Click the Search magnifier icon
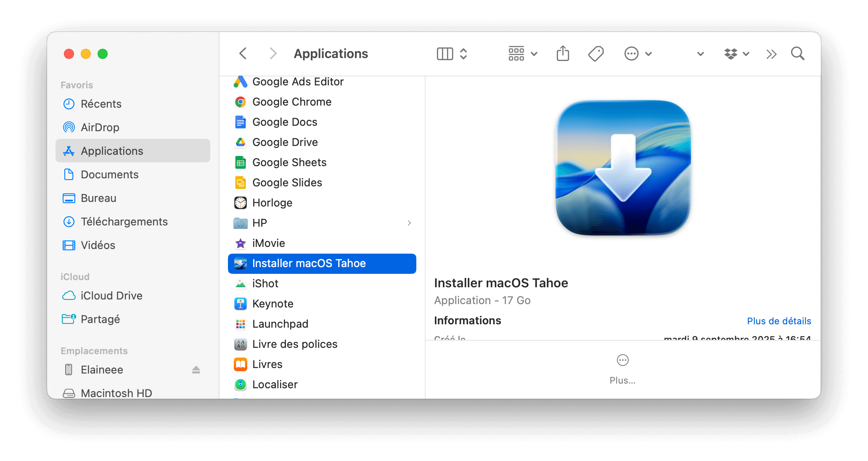The width and height of the screenshot is (868, 461). coord(797,54)
